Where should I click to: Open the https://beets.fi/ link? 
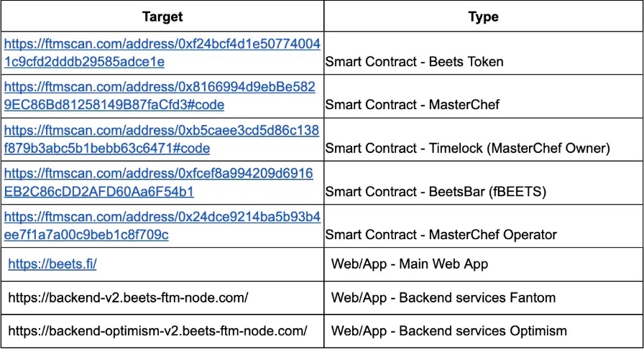point(52,264)
